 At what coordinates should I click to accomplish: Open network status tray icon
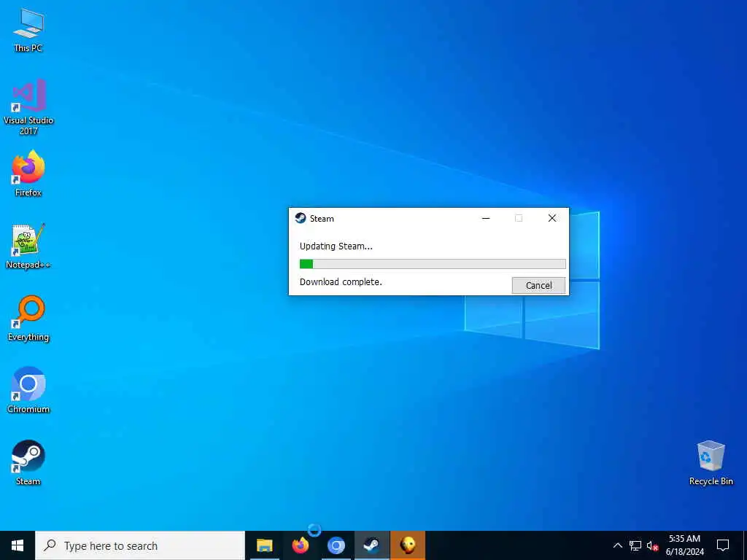pos(635,545)
